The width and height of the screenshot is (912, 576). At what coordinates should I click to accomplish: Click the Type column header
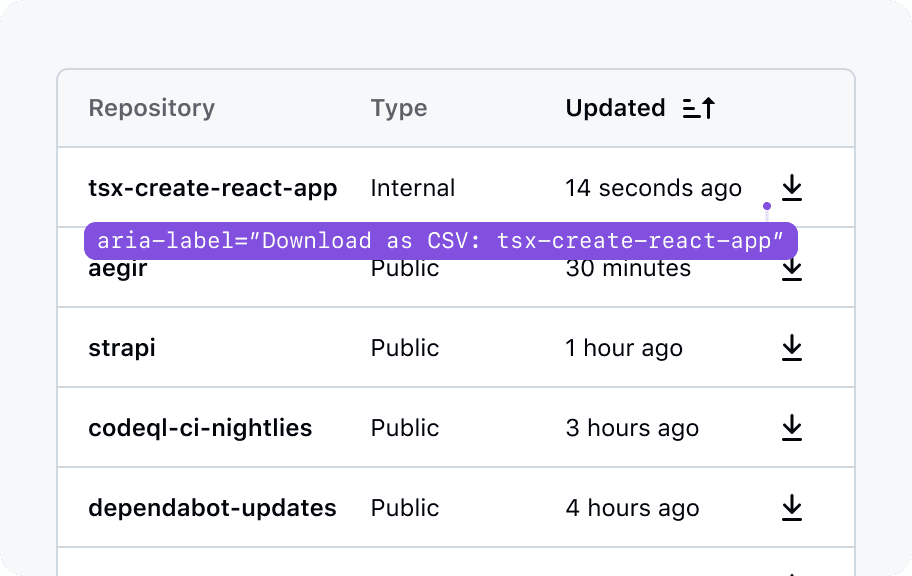[x=398, y=108]
